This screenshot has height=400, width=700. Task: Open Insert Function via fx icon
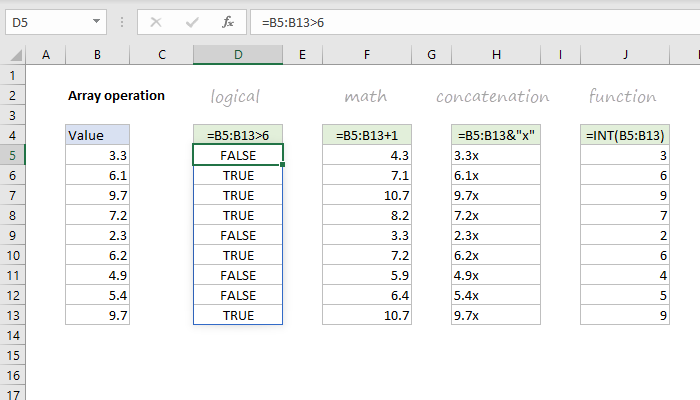228,20
